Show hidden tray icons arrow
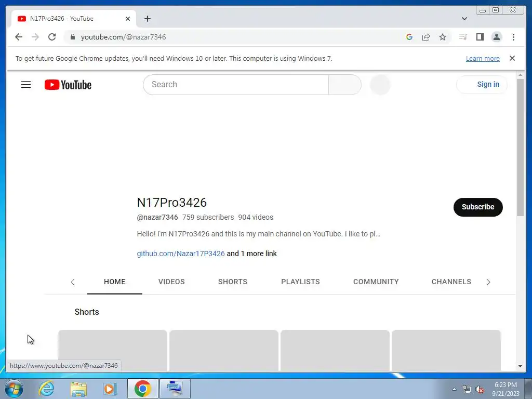532x399 pixels. [454, 389]
